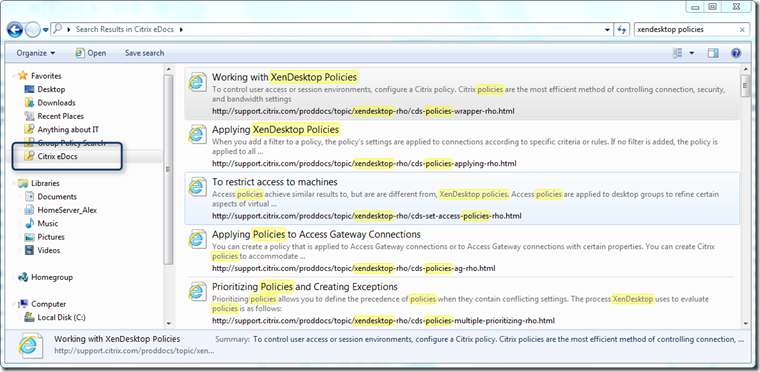Click Save search in the toolbar
The width and height of the screenshot is (760, 372).
pyautogui.click(x=144, y=53)
